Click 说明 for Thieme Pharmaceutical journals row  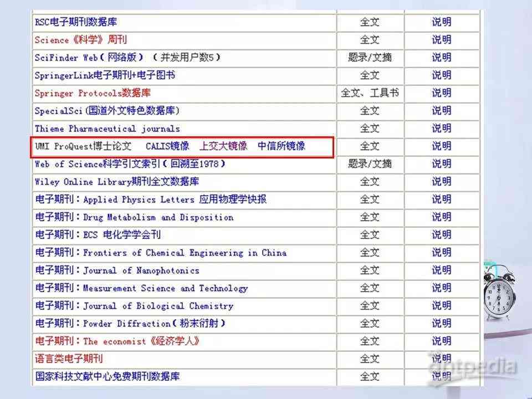[x=442, y=129]
